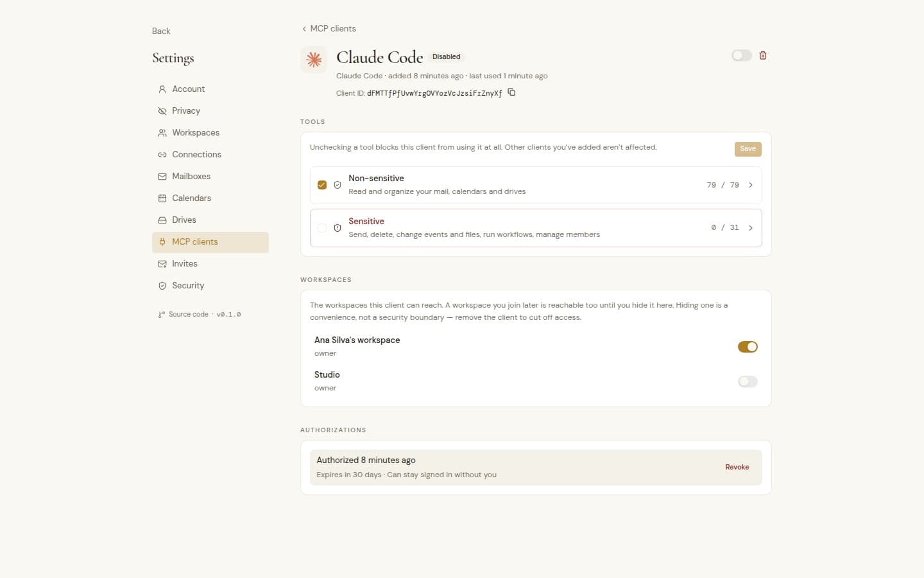924x578 pixels.
Task: Click the 79 / 79 tool count
Action: point(723,185)
